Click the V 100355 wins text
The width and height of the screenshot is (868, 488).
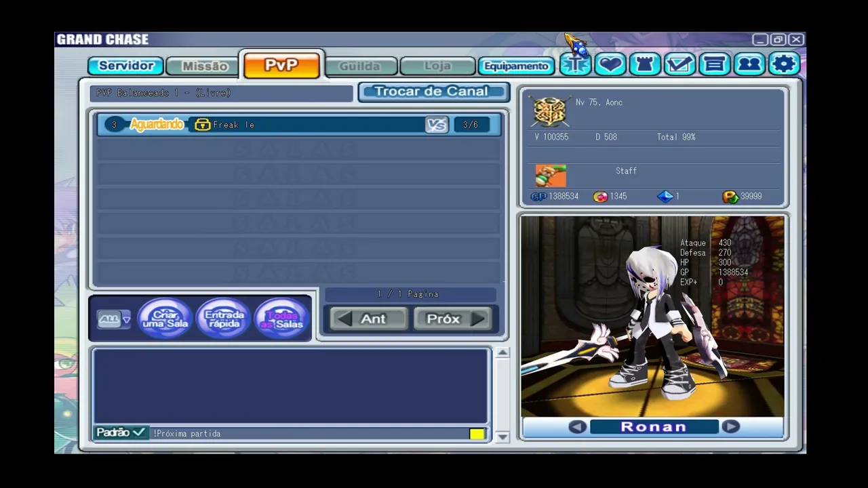551,137
